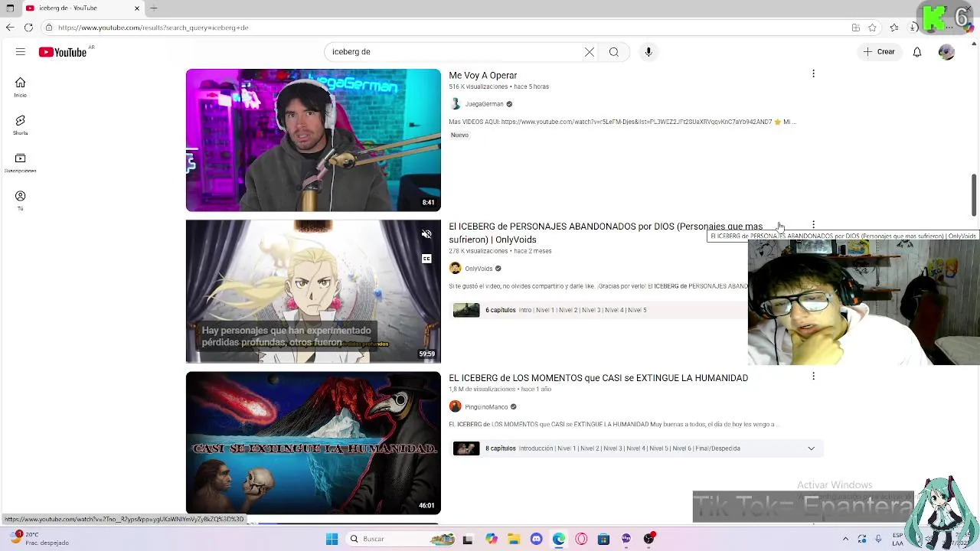Expand the 8 capítulos chapter list
980x551 pixels.
pos(811,448)
